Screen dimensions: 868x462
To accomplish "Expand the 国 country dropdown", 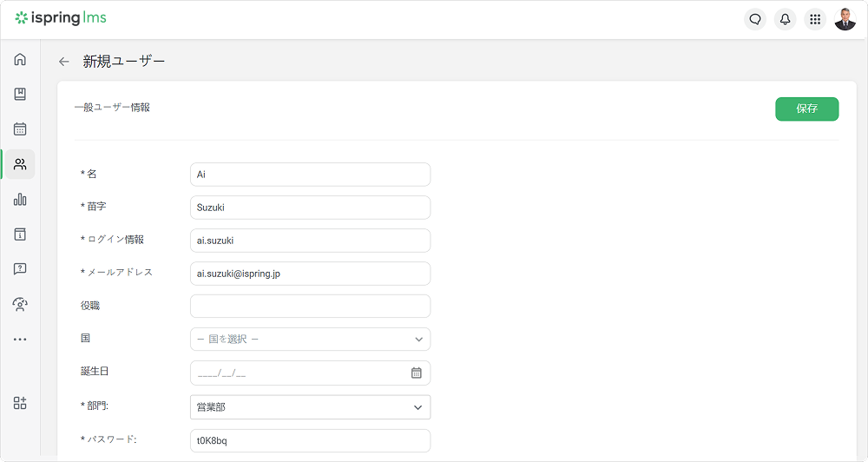I will [x=310, y=340].
